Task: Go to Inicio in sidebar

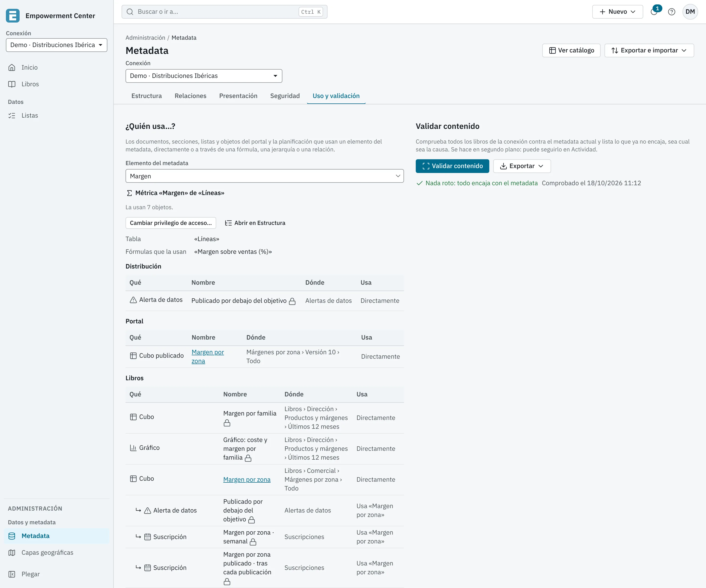Action: [x=56, y=68]
